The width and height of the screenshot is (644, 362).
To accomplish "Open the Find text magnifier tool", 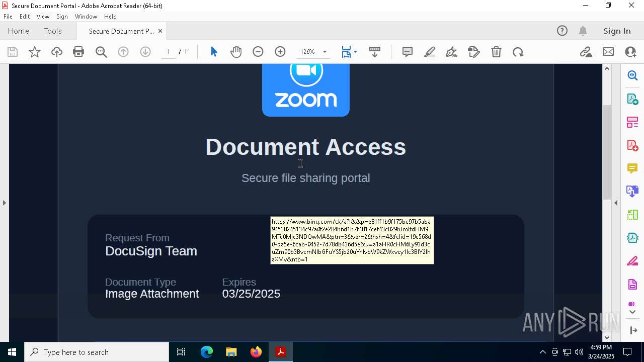I will click(101, 52).
